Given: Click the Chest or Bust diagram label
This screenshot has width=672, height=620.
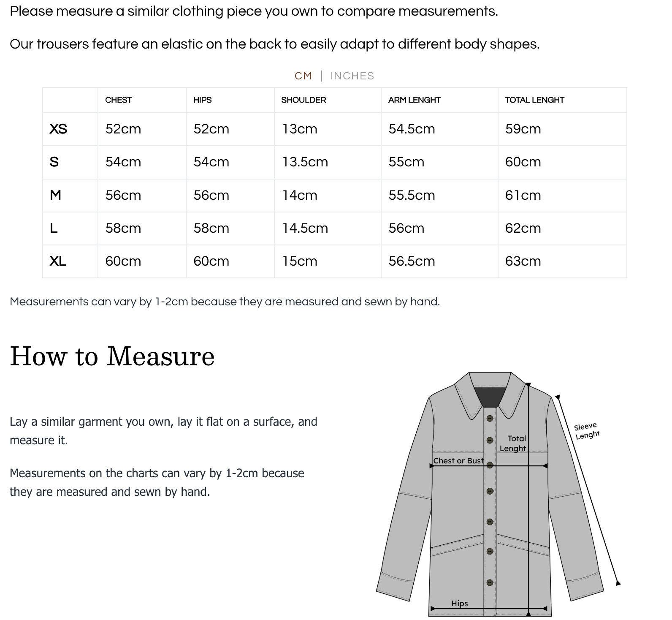Looking at the screenshot, I should point(458,461).
